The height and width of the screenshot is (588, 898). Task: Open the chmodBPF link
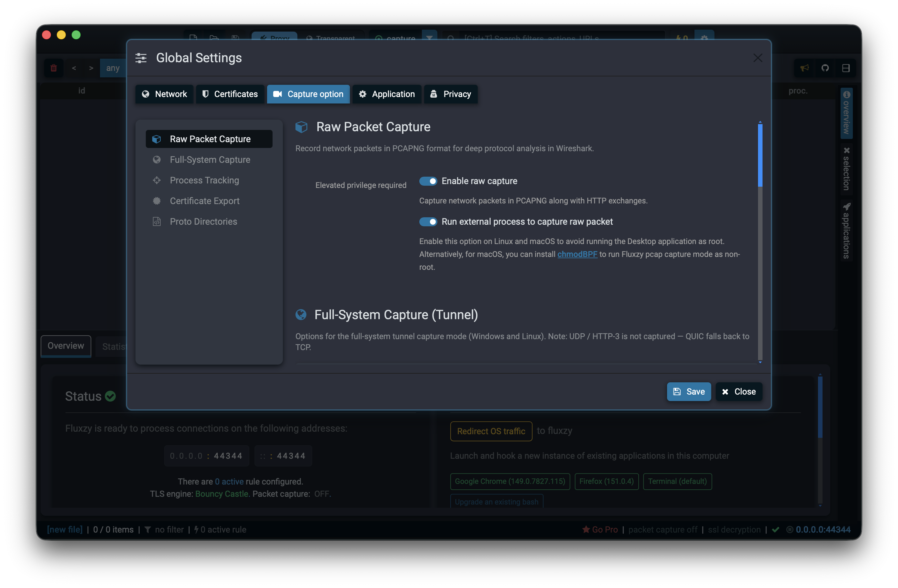[x=577, y=254]
